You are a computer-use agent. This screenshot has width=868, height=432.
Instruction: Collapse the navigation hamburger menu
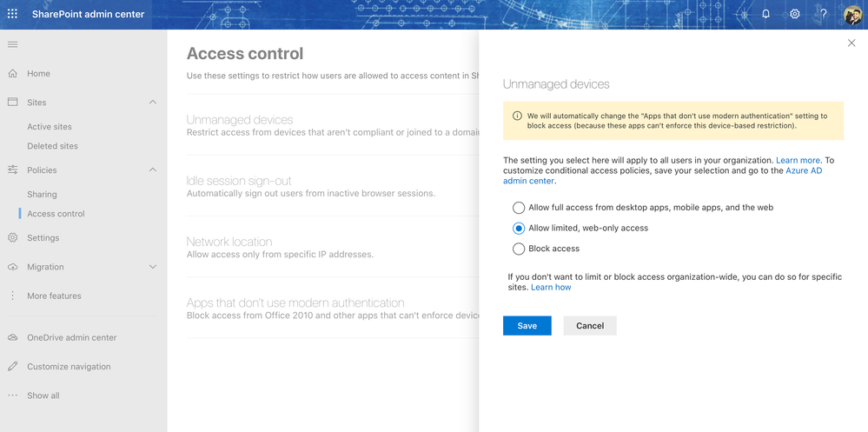coord(12,44)
